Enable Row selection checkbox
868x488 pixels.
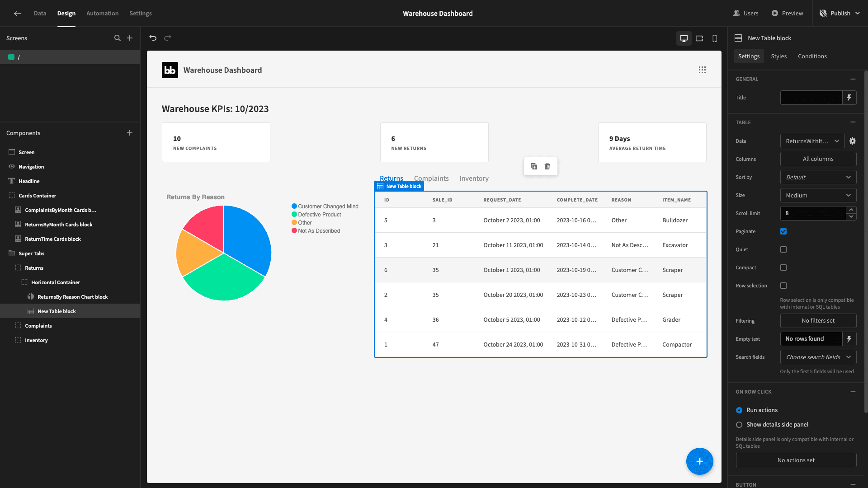(783, 286)
